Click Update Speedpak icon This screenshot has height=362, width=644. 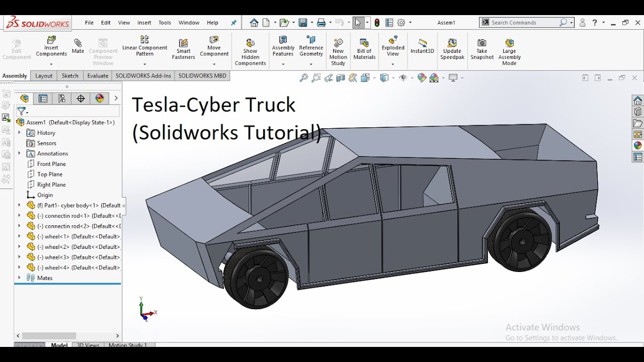click(452, 49)
